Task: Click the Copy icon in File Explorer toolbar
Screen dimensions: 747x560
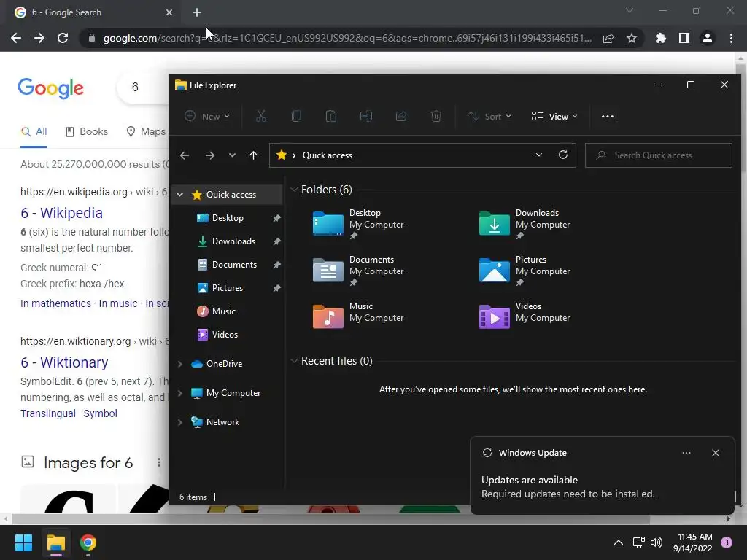Action: point(296,116)
